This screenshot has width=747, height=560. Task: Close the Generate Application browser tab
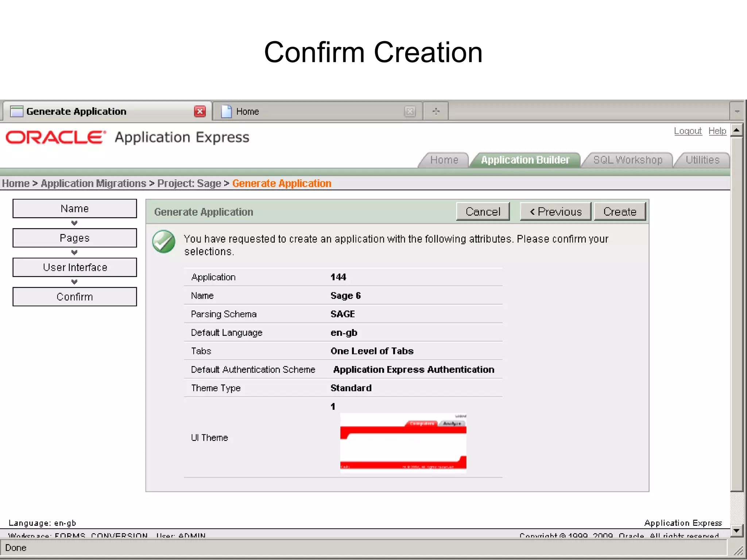point(200,111)
